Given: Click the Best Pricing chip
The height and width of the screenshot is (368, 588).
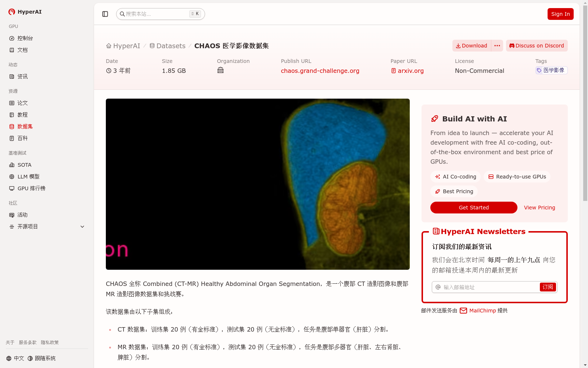Looking at the screenshot, I should pyautogui.click(x=454, y=191).
